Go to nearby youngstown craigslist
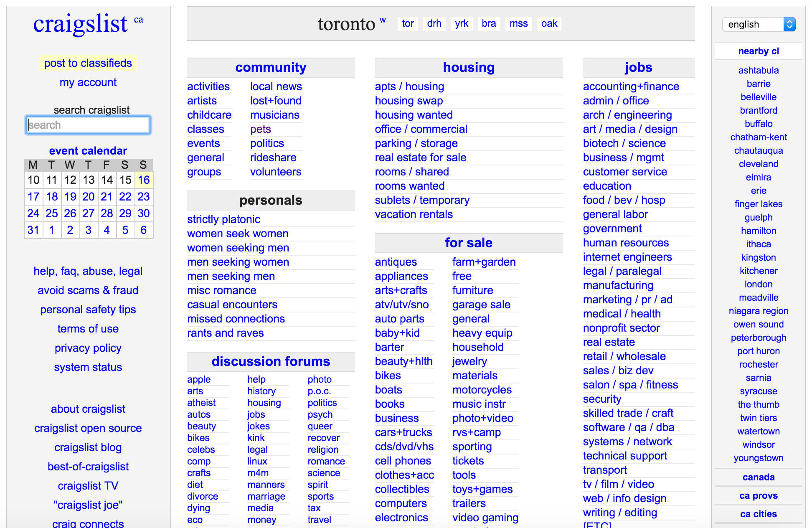 tap(759, 458)
